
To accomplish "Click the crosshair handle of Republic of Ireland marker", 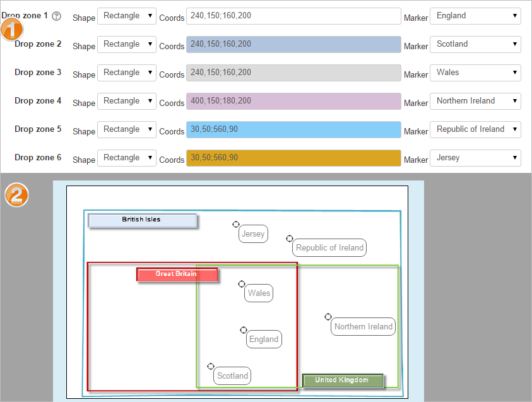I will pyautogui.click(x=290, y=239).
